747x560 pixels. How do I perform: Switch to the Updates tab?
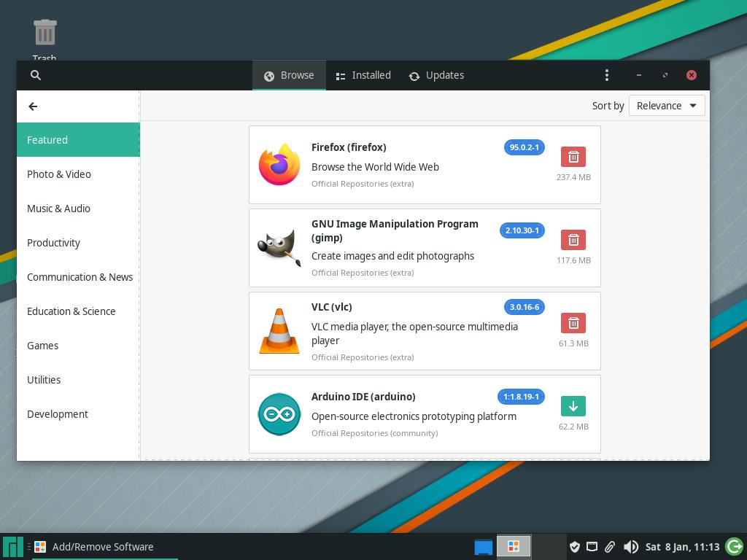point(436,75)
